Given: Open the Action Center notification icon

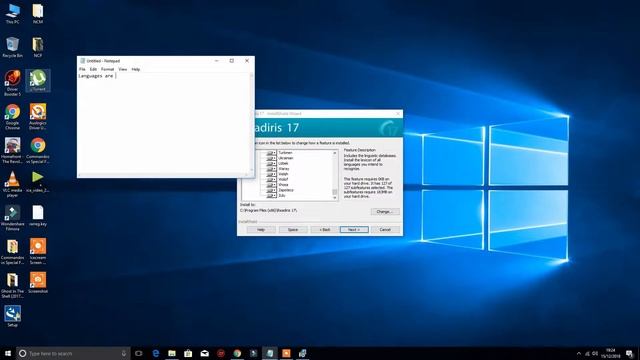Looking at the screenshot, I should click(x=629, y=353).
